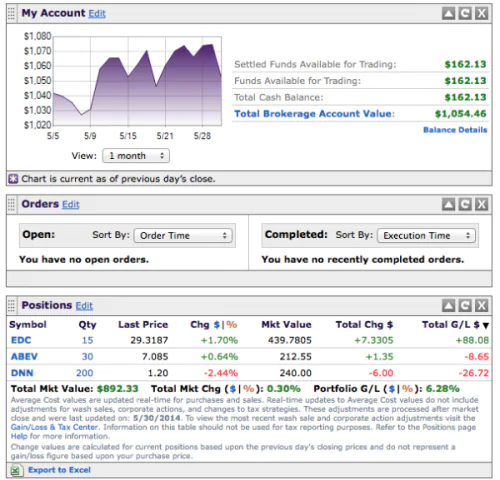Click the My Account panel drag handle

(x=11, y=14)
